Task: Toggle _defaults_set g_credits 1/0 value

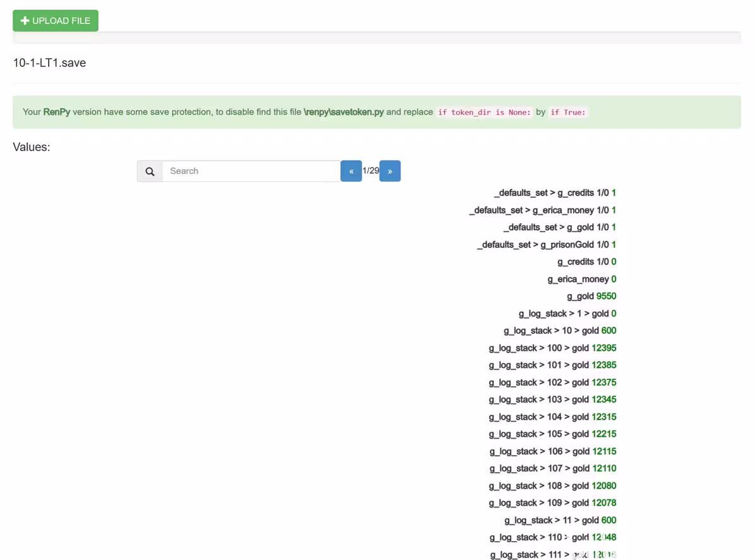Action: coord(614,193)
